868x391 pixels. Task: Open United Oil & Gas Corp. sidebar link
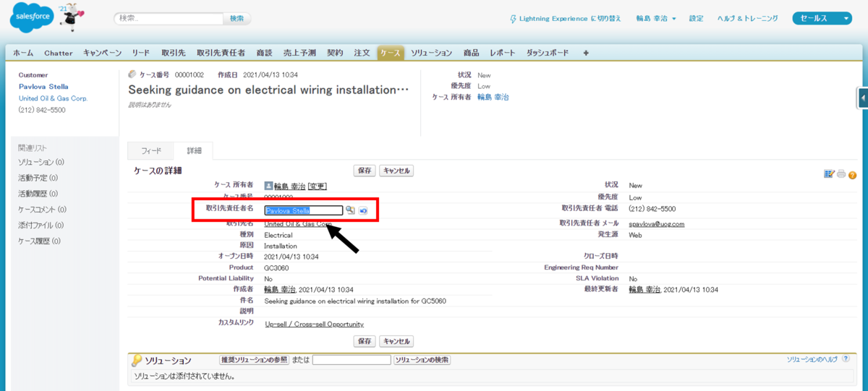pyautogui.click(x=53, y=98)
